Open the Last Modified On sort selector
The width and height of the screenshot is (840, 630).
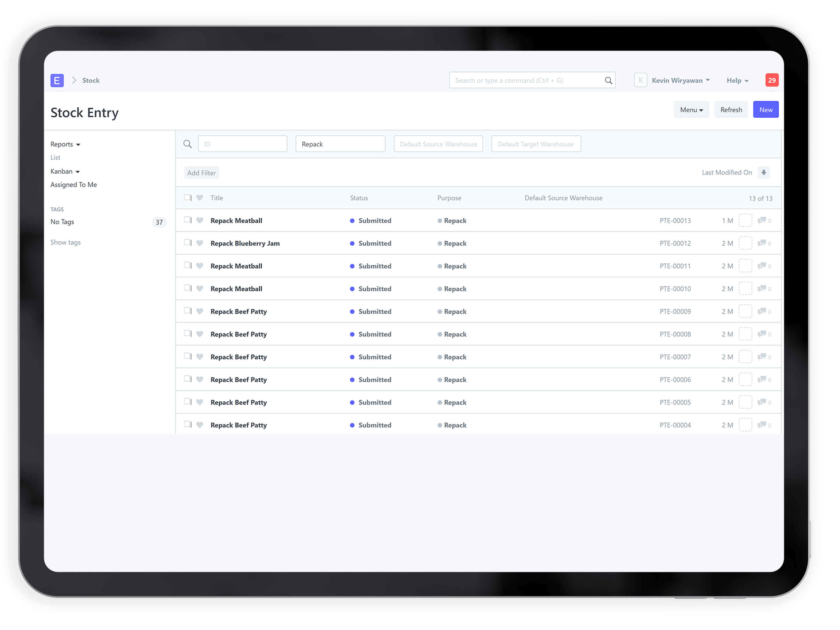727,172
